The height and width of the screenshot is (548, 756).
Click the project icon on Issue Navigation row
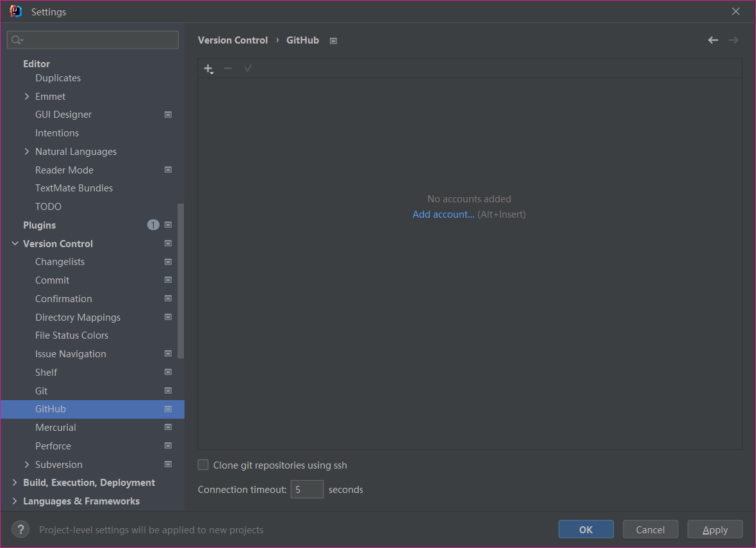point(168,354)
